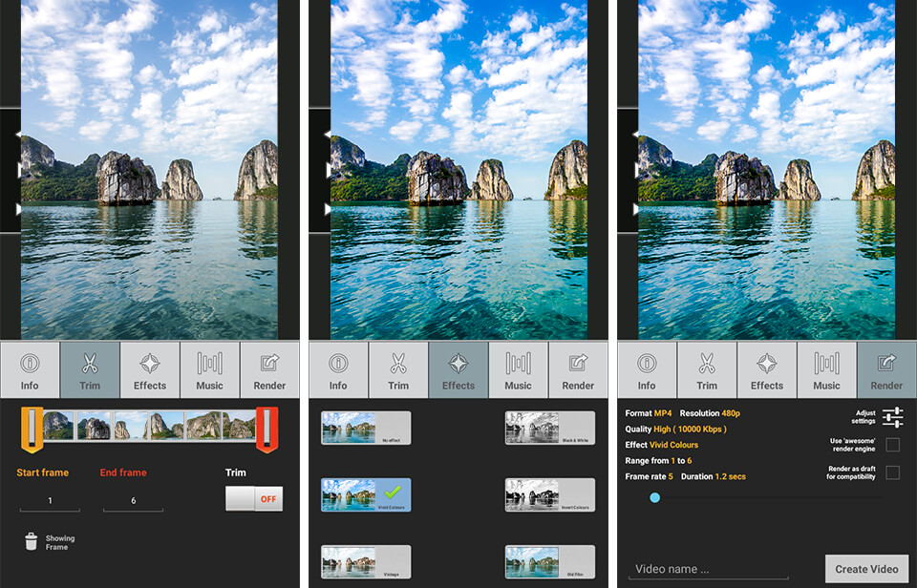This screenshot has height=588, width=917.
Task: Open the Effects panel
Action: pyautogui.click(x=149, y=369)
